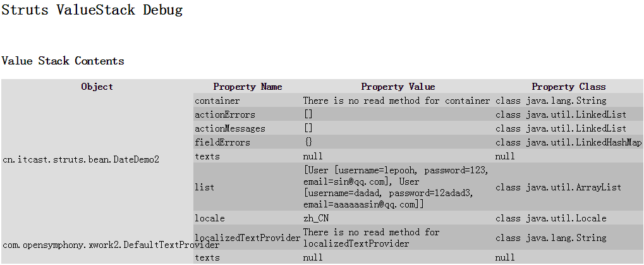Image resolution: width=644 pixels, height=265 pixels.
Task: Click the fieldErrors property name
Action: click(x=222, y=142)
